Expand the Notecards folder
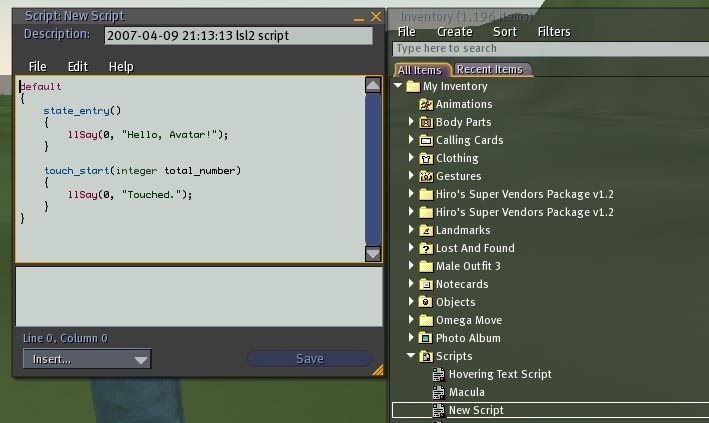The height and width of the screenshot is (423, 709). pos(411,283)
